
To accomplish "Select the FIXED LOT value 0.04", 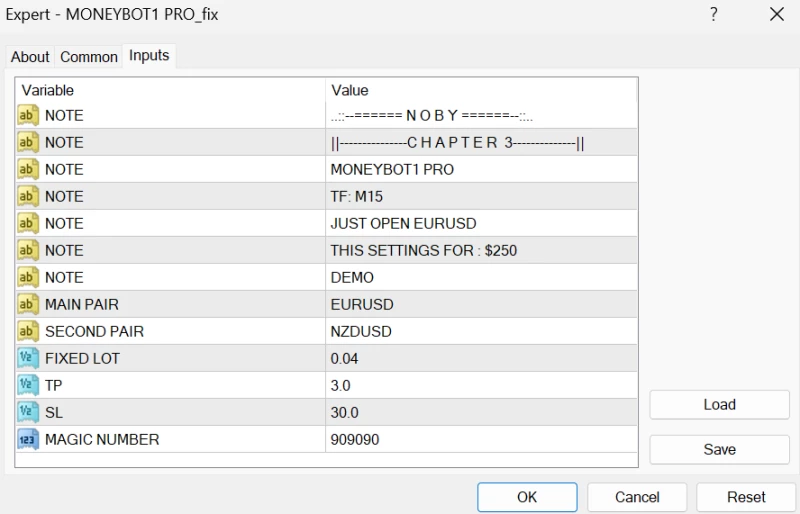I will tap(345, 358).
